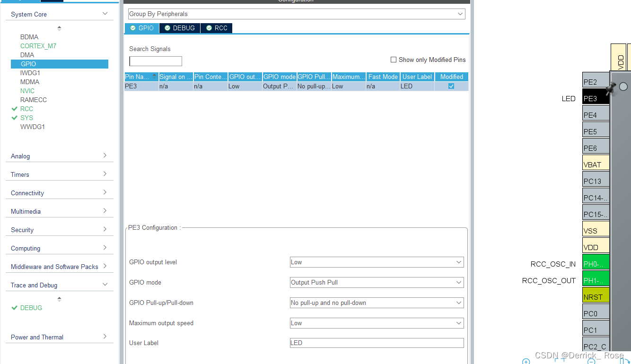Sort by Maximum output speed column
Viewport: 631px width, 364px height.
point(349,77)
